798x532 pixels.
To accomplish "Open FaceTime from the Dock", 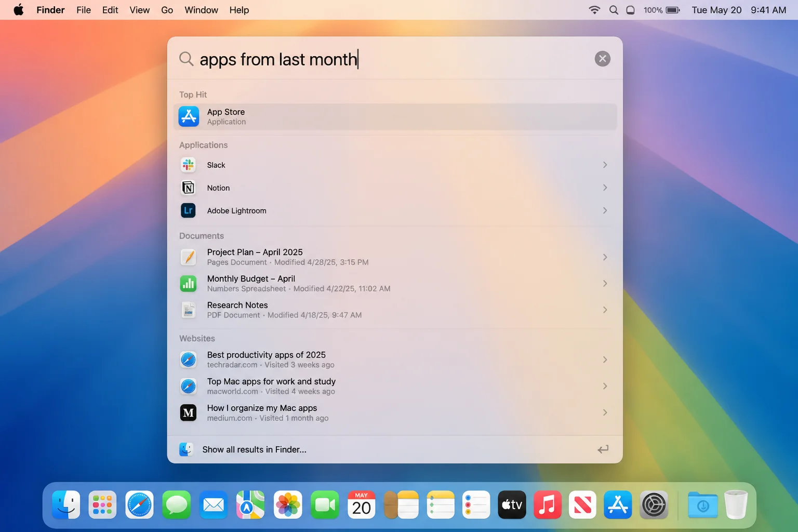I will point(325,504).
